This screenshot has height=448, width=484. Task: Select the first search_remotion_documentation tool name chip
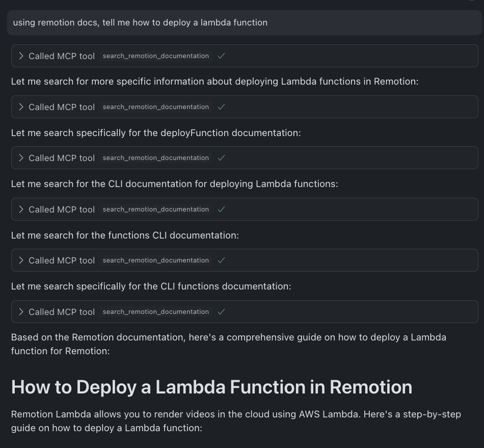[x=156, y=56]
